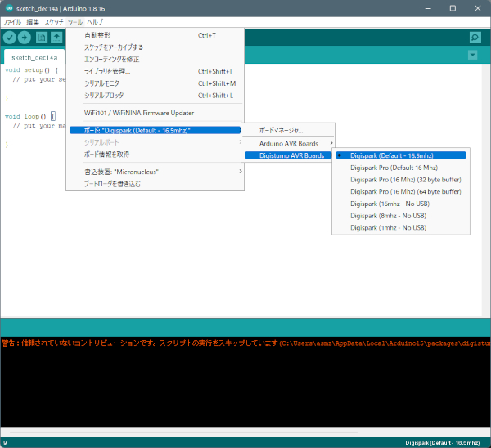Expand Arduino AVR Boards submenu
The image size is (491, 448).
click(x=288, y=143)
